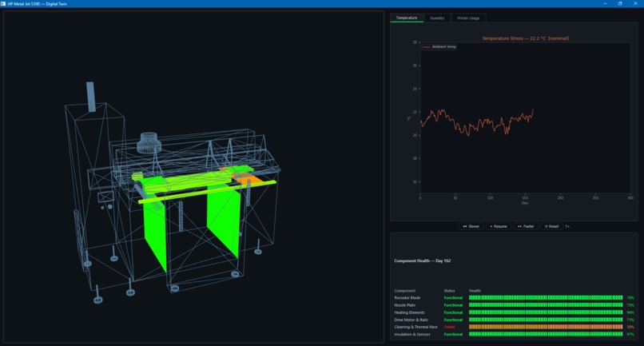Viewport: 644px width, 346px height.
Task: Click the orange Cleaning & Thermal health bar
Action: (x=546, y=327)
